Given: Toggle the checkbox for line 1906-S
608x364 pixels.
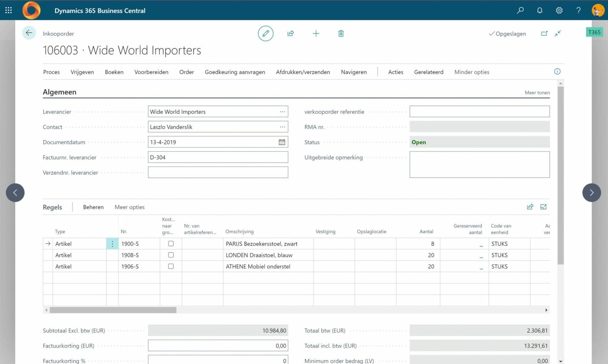Looking at the screenshot, I should (x=171, y=266).
